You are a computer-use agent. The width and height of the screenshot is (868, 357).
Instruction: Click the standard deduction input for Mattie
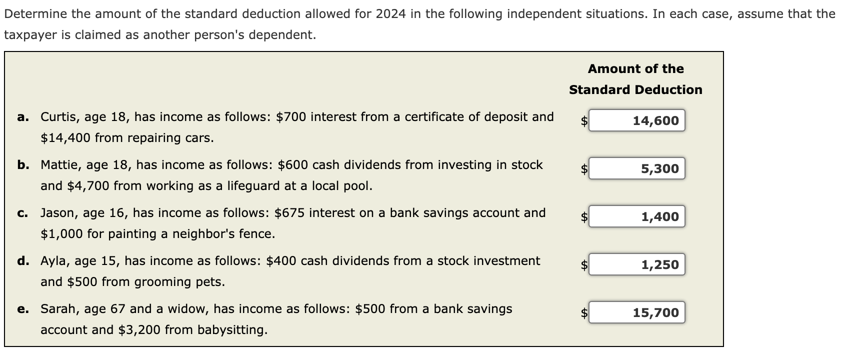point(636,168)
